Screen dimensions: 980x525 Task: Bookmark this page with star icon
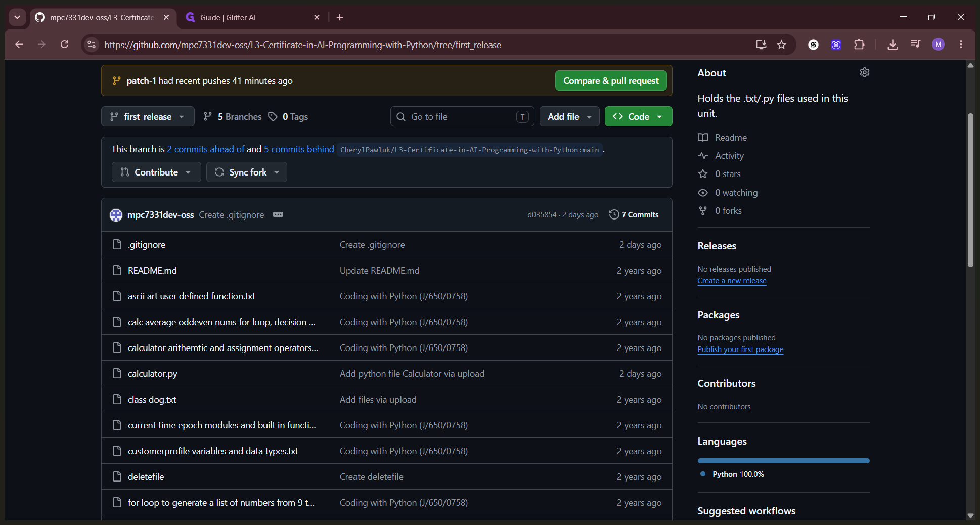point(781,45)
